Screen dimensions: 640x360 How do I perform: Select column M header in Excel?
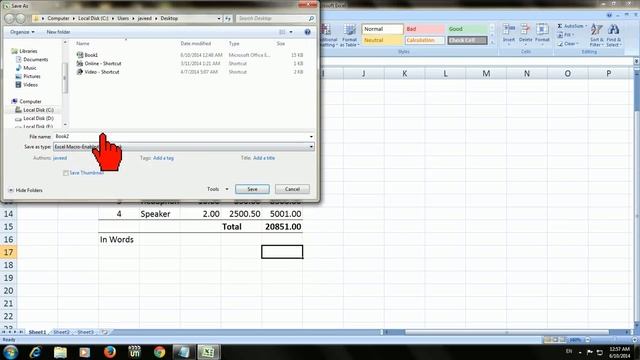click(486, 73)
